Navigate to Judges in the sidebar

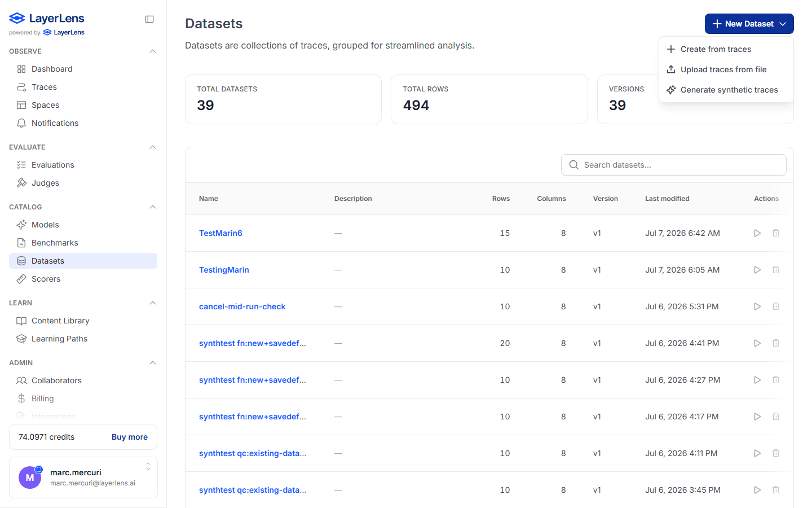[83, 183]
